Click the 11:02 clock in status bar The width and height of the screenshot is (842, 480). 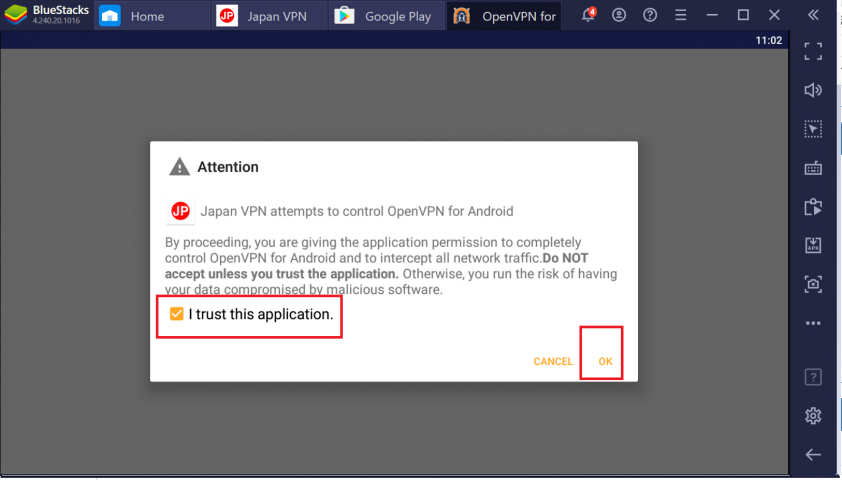point(768,40)
